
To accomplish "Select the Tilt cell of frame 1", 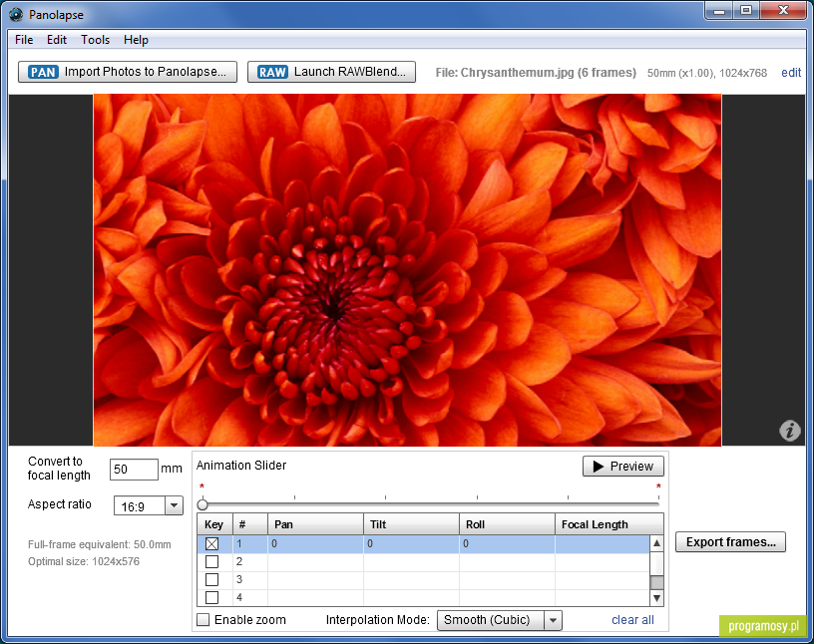I will (412, 544).
